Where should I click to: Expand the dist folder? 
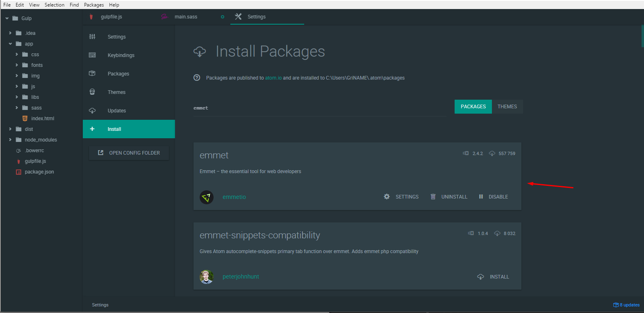[x=10, y=129]
